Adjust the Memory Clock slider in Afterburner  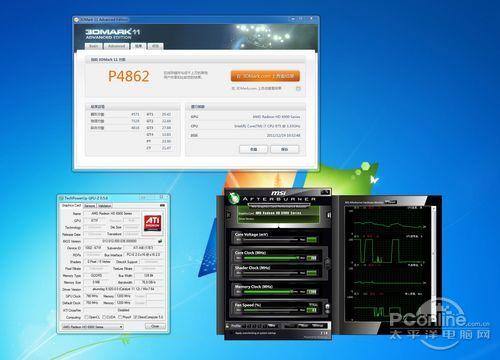point(270,292)
